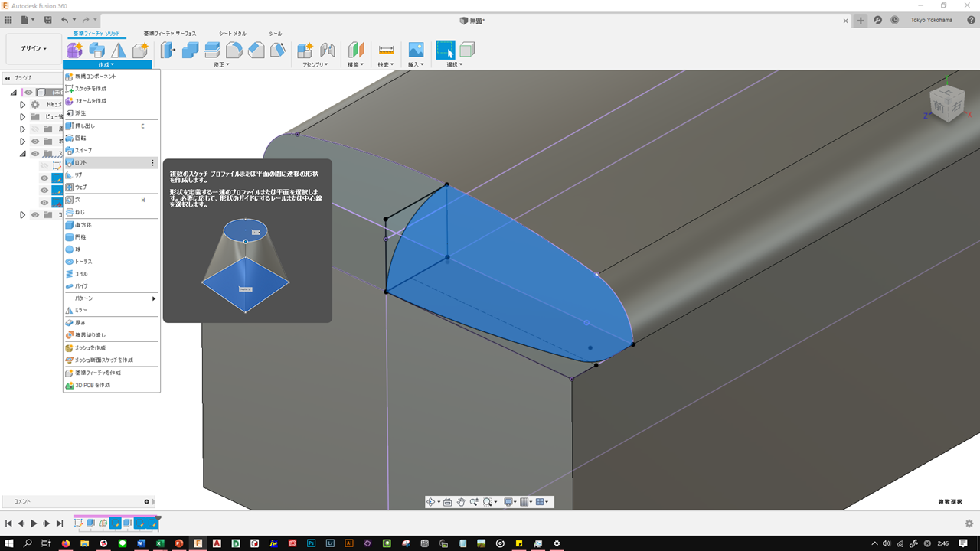Click the window selection cube icon
Image resolution: width=980 pixels, height=551 pixels.
click(467, 50)
